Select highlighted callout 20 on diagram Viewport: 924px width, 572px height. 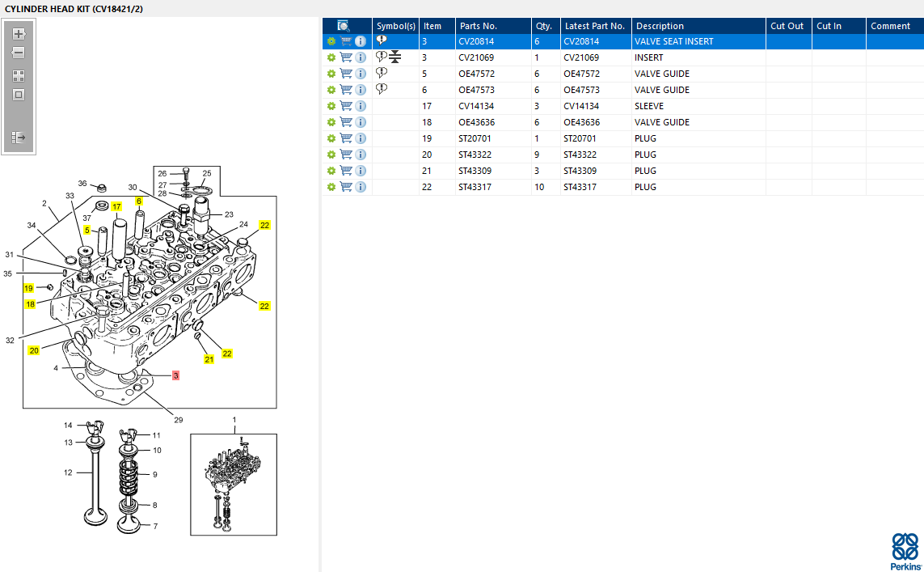34,350
